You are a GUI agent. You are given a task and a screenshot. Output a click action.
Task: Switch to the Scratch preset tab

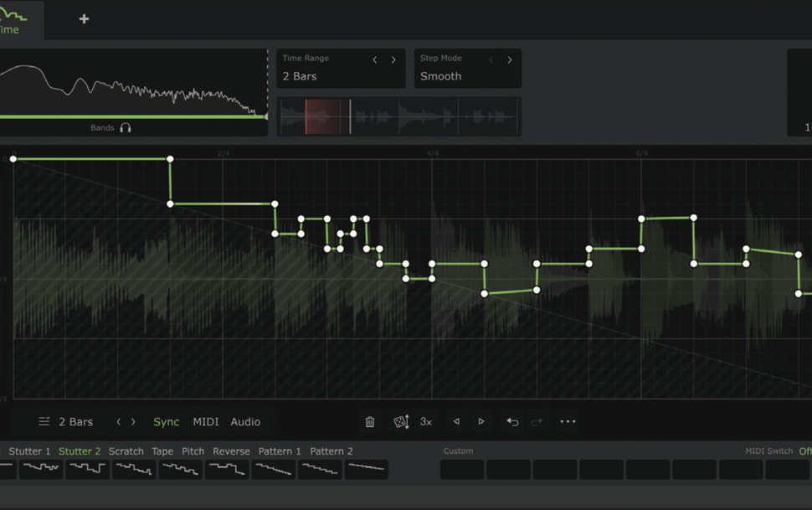click(126, 451)
